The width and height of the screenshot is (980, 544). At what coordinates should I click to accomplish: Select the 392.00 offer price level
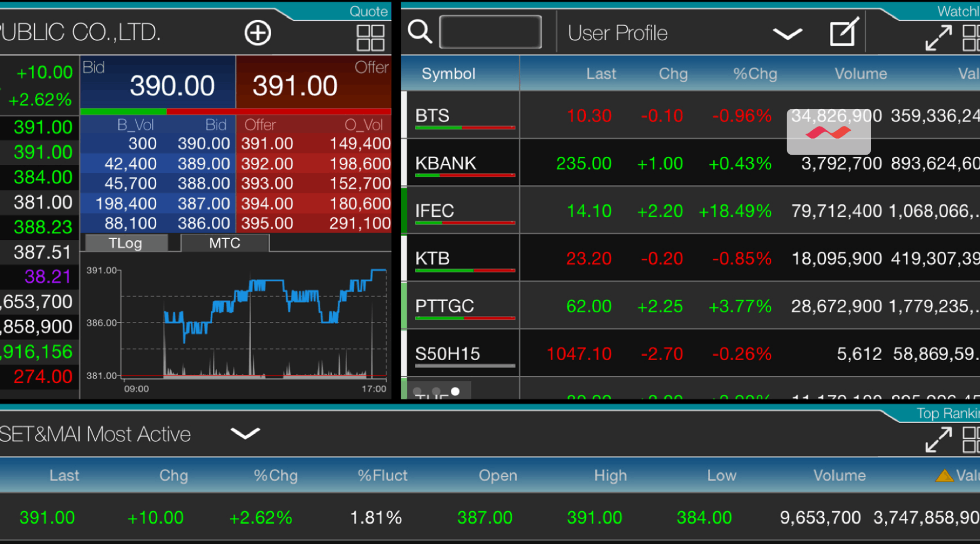[267, 164]
